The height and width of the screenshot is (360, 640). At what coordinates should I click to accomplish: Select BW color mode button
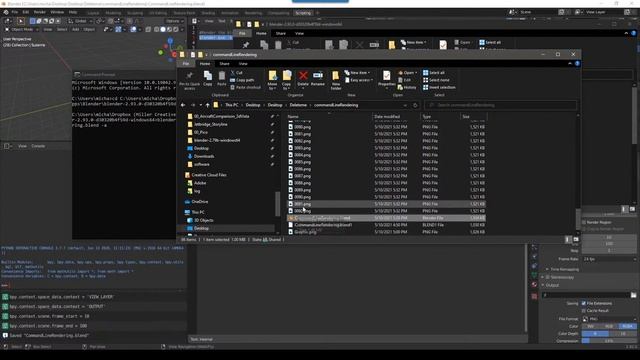[591, 327]
